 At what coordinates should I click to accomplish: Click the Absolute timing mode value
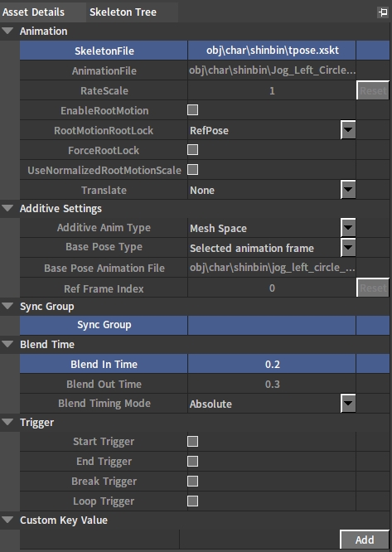coord(211,404)
